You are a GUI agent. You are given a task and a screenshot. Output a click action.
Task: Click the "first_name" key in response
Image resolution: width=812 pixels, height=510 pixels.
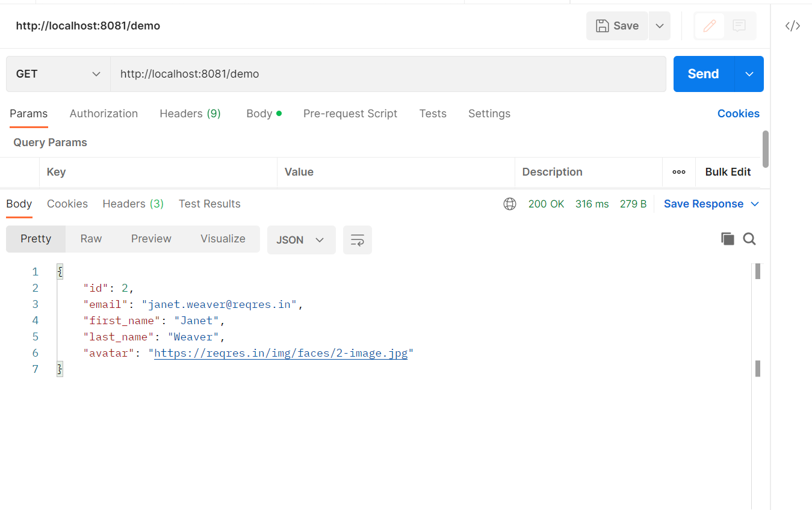(x=122, y=321)
